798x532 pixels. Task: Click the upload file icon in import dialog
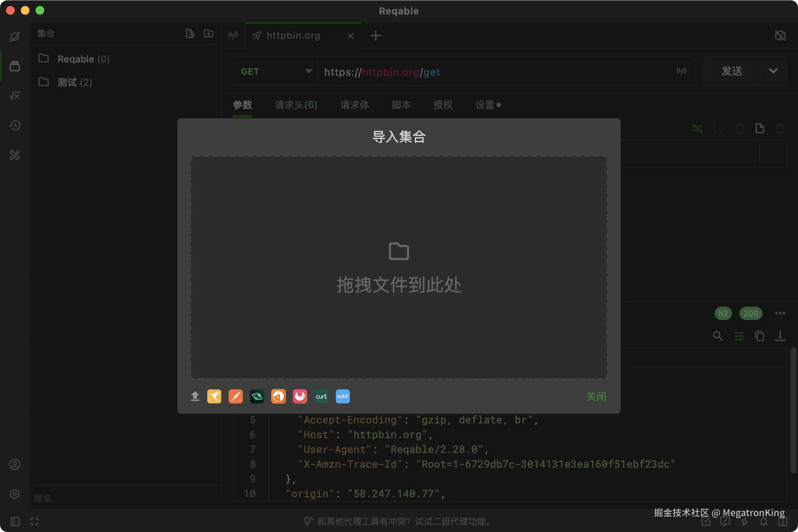pos(195,396)
